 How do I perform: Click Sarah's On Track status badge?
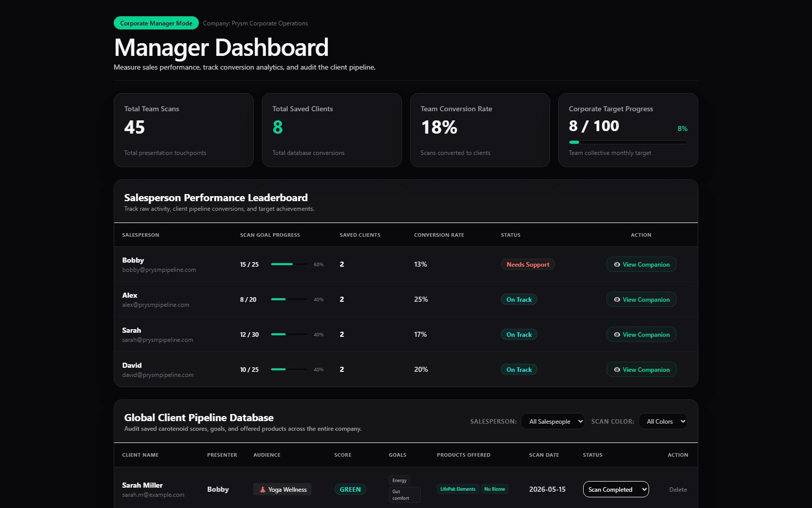[519, 335]
